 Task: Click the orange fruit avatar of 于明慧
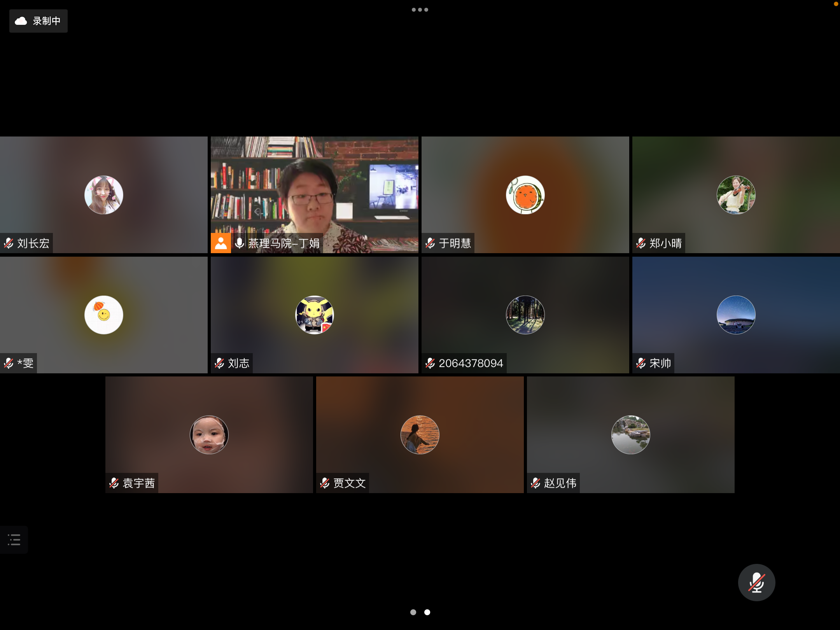pyautogui.click(x=525, y=195)
